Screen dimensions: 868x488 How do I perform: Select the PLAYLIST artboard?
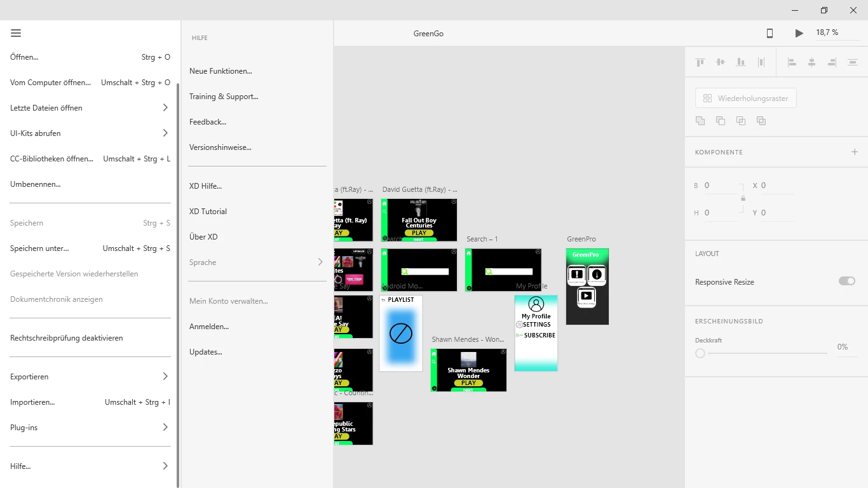click(401, 333)
